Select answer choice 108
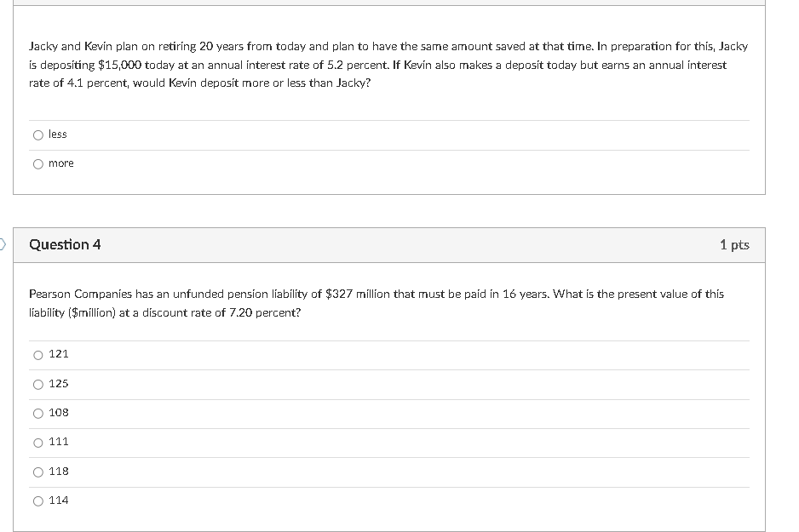799x532 pixels. coord(37,413)
